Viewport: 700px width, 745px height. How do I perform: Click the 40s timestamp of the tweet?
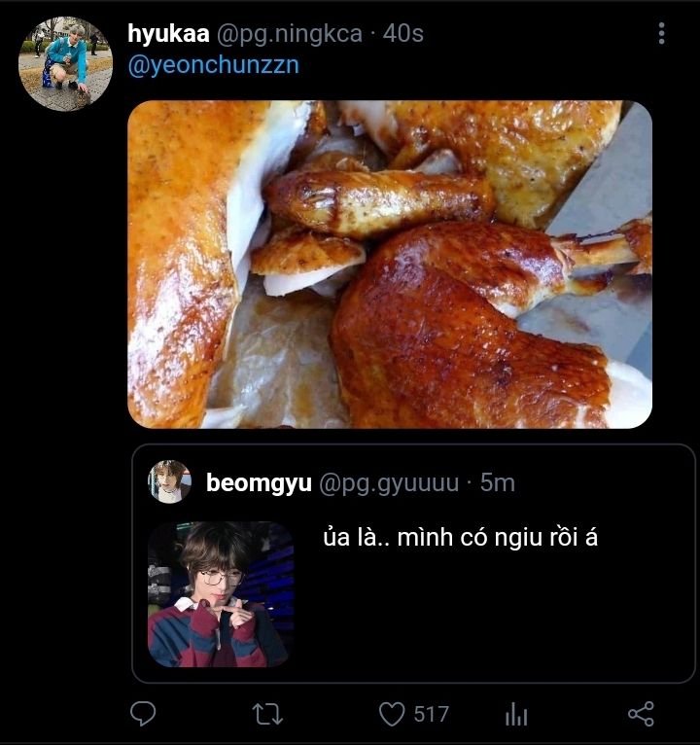tap(403, 34)
